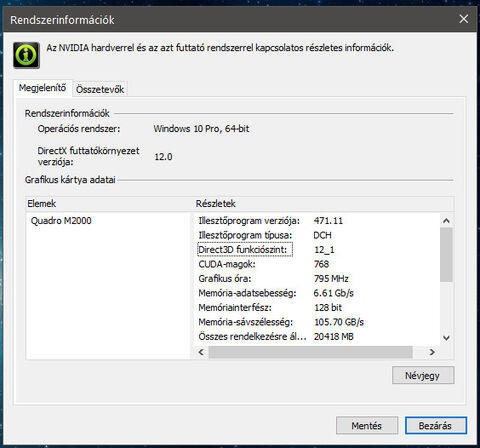Click the Elemek column header
This screenshot has height=448, width=480.
(x=109, y=204)
